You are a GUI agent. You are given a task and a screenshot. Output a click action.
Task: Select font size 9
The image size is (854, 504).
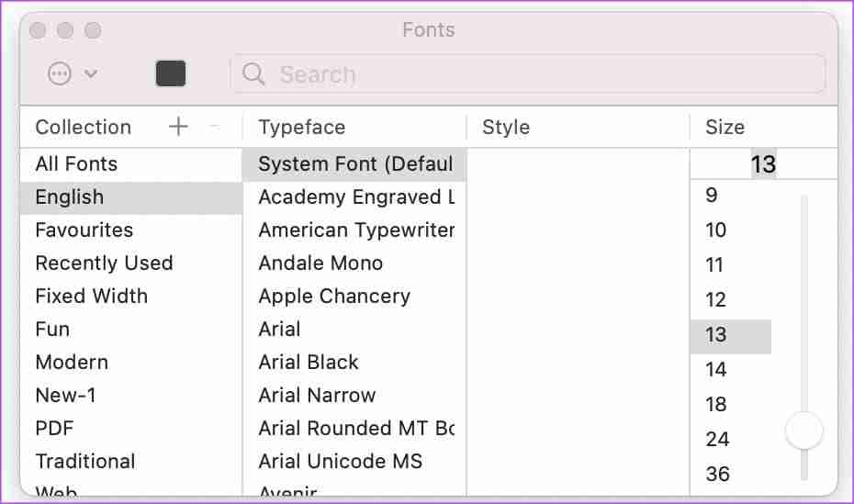point(731,196)
